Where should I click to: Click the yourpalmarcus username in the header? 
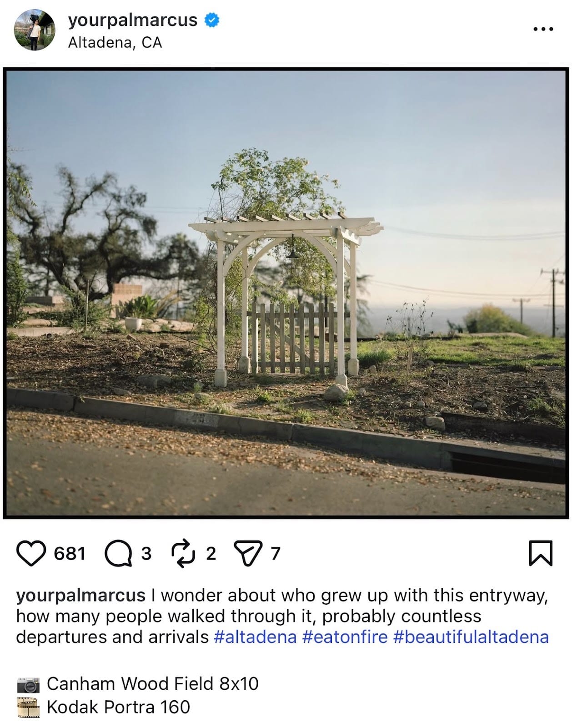tap(132, 20)
